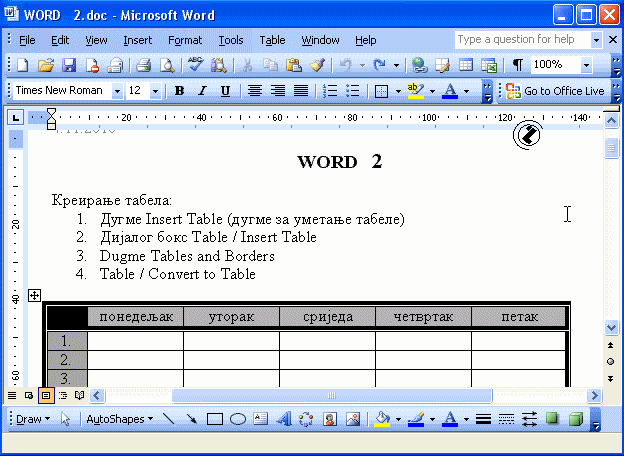Click the Research book icon
The image size is (624, 456).
click(x=218, y=65)
